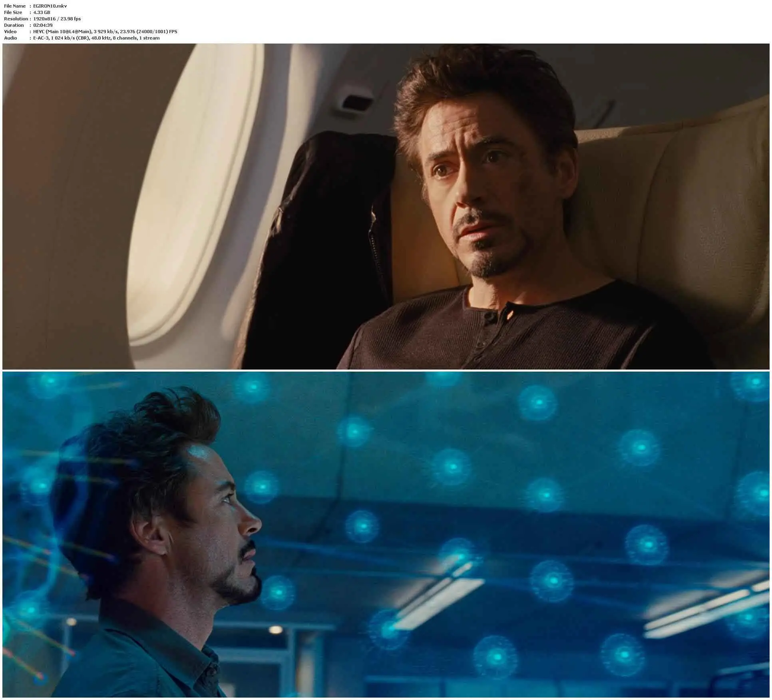Click the file size value 4.33 GB
The width and height of the screenshot is (772, 700).
coord(42,12)
